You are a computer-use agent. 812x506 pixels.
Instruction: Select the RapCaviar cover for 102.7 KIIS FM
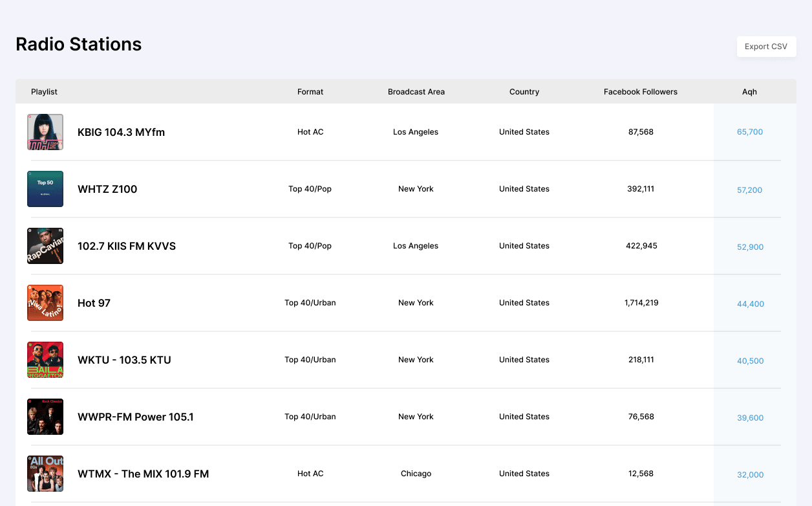[x=45, y=245]
